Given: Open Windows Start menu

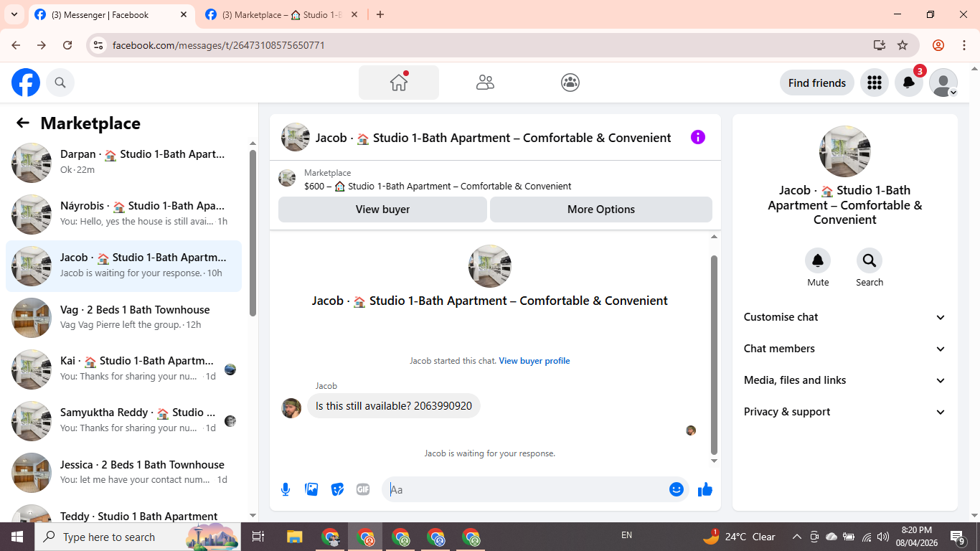Looking at the screenshot, I should pos(17,537).
